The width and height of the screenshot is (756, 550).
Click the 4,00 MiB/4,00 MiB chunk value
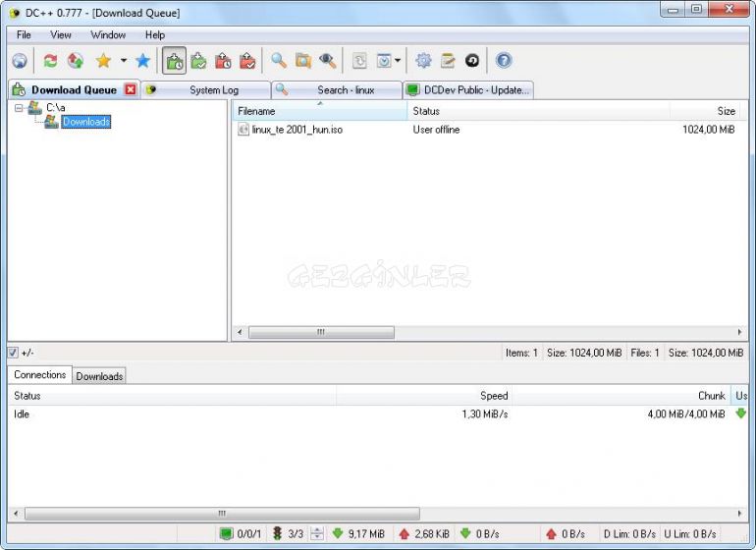[686, 413]
